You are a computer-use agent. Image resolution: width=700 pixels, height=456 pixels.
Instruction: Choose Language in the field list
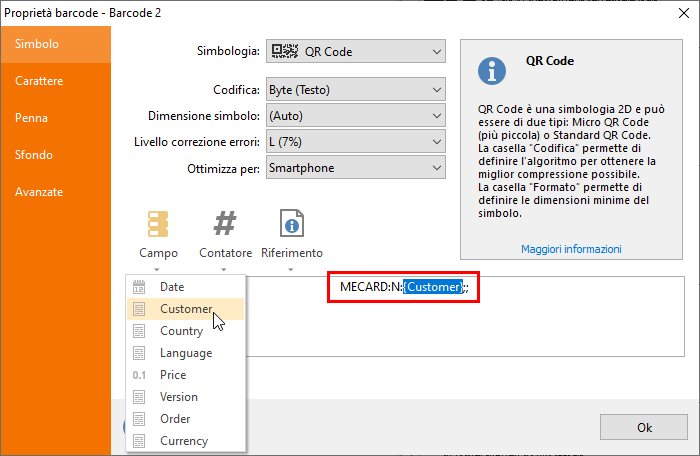186,353
